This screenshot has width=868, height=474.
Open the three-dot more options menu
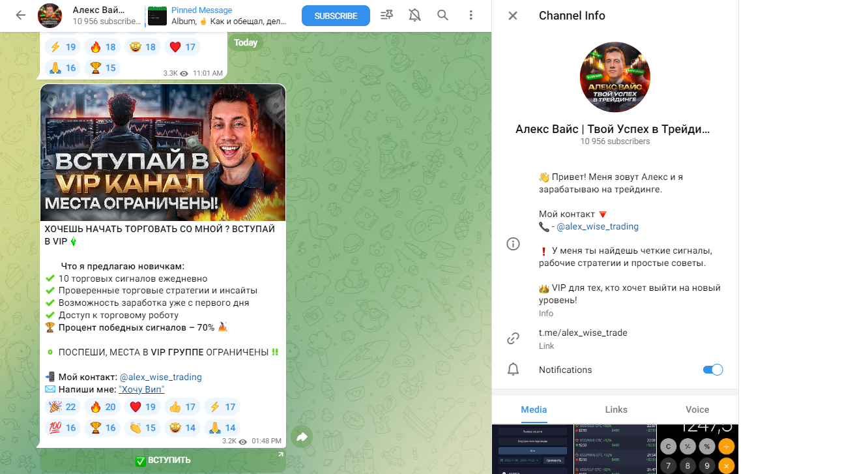point(471,15)
